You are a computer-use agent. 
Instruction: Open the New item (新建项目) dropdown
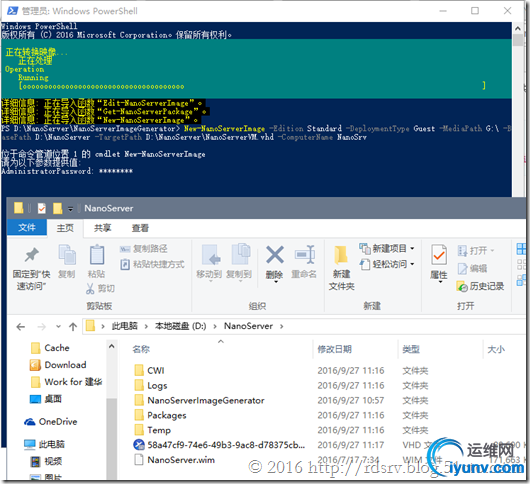pos(387,249)
